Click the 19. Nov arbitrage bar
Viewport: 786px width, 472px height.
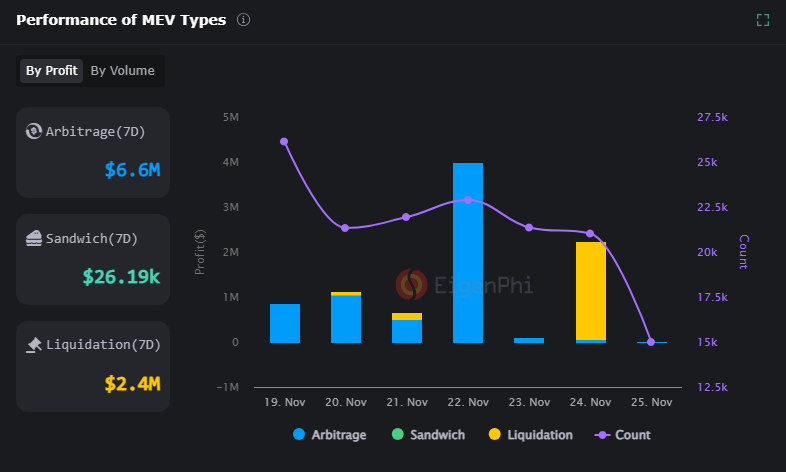(284, 323)
